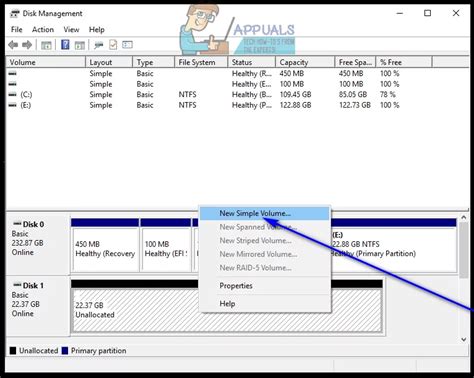Sort by the File System column header
474x378 pixels.
tap(201, 62)
